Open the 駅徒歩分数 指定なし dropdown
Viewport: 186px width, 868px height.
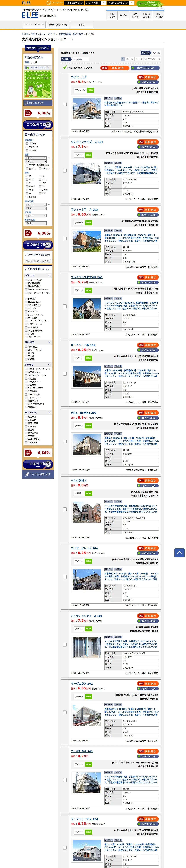coord(36,223)
